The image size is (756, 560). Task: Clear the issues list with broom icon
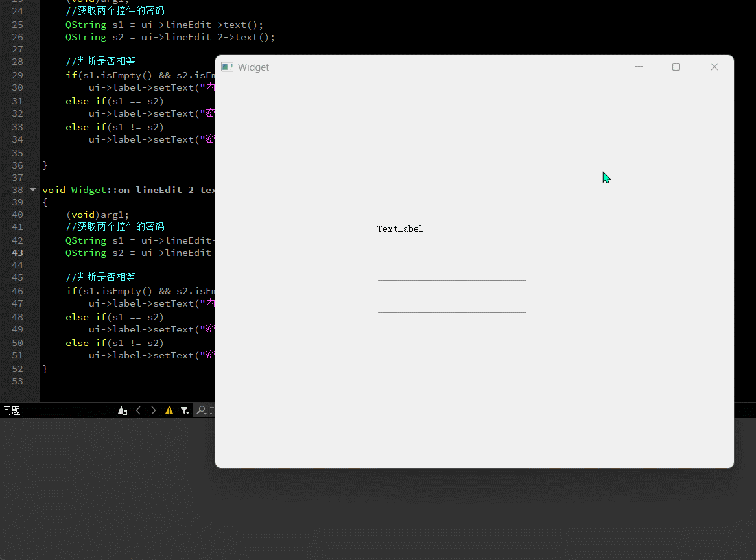point(123,411)
